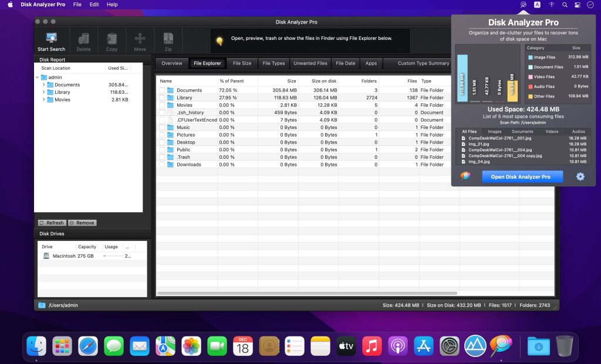Viewport: 601px width, 364px height.
Task: Click the Refresh button
Action: click(52, 222)
